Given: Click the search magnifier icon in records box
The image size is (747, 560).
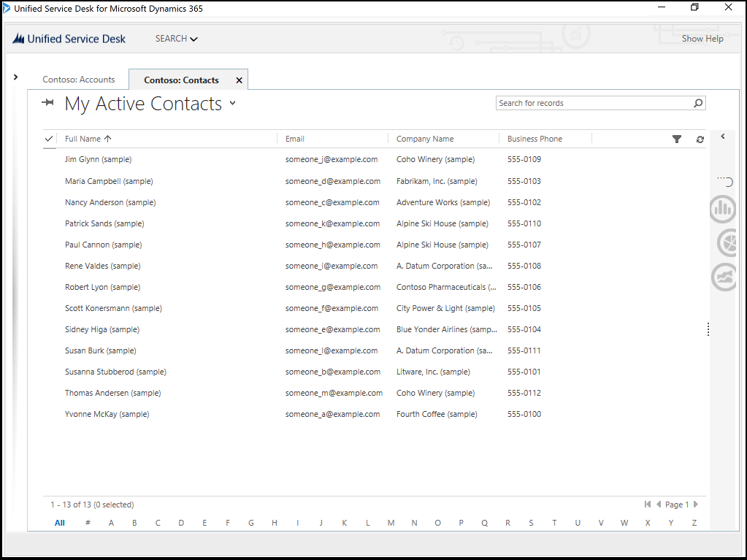Looking at the screenshot, I should click(x=698, y=103).
